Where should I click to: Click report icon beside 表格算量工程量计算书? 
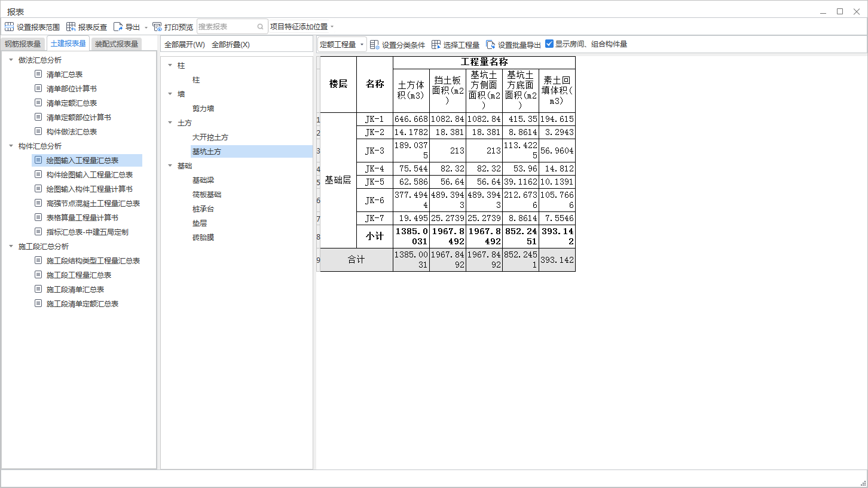(x=38, y=217)
